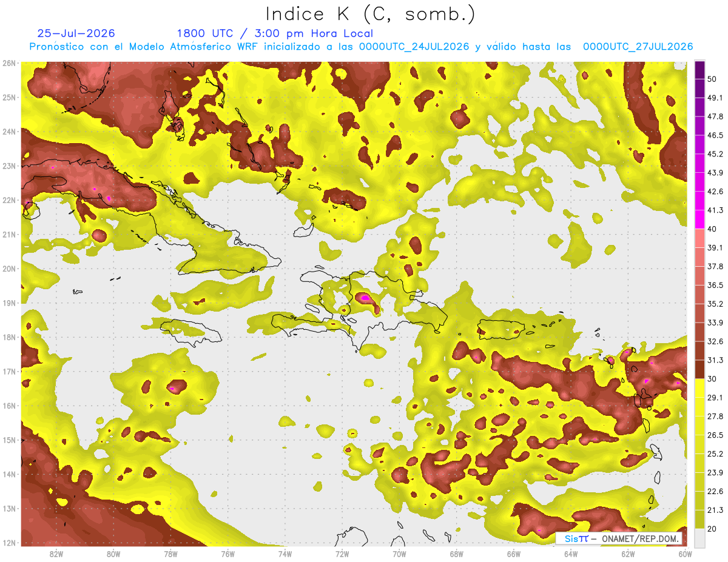Click the "13N" latitude label
The height and width of the screenshot is (562, 728).
pos(10,508)
